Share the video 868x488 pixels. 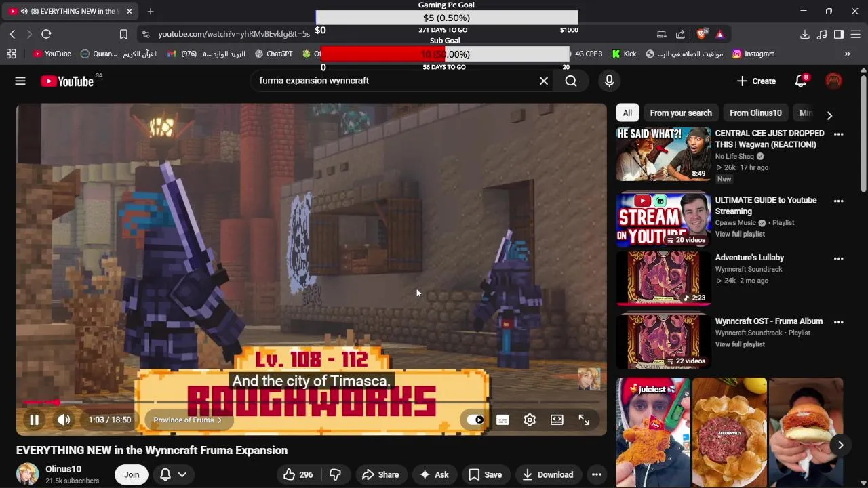click(x=380, y=475)
